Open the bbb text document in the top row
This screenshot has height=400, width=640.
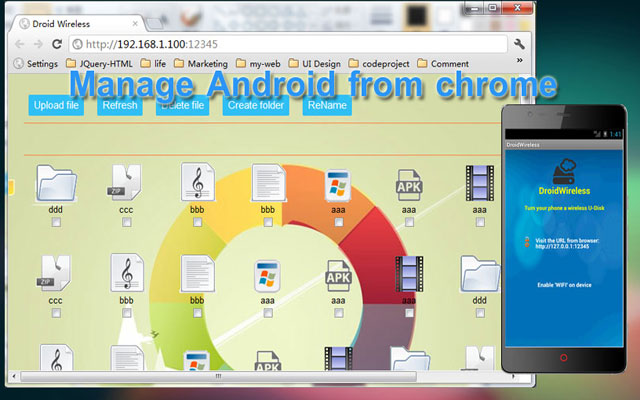268,183
